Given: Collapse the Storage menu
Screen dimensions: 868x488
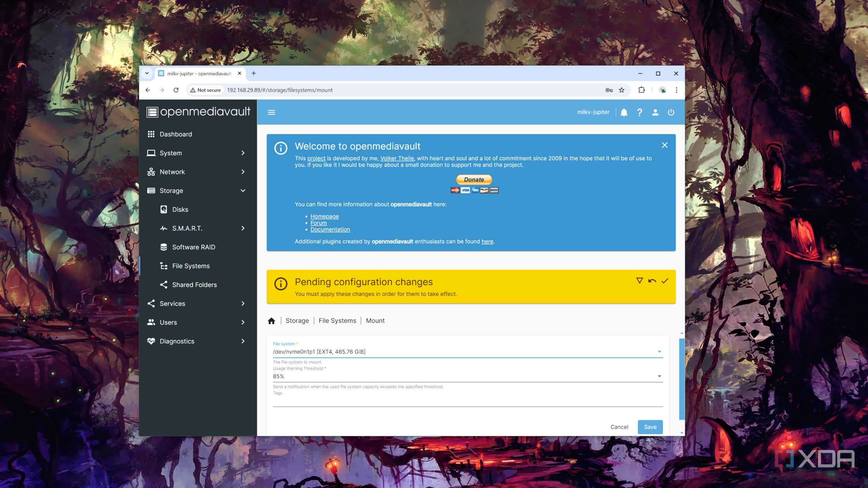Looking at the screenshot, I should coord(198,191).
